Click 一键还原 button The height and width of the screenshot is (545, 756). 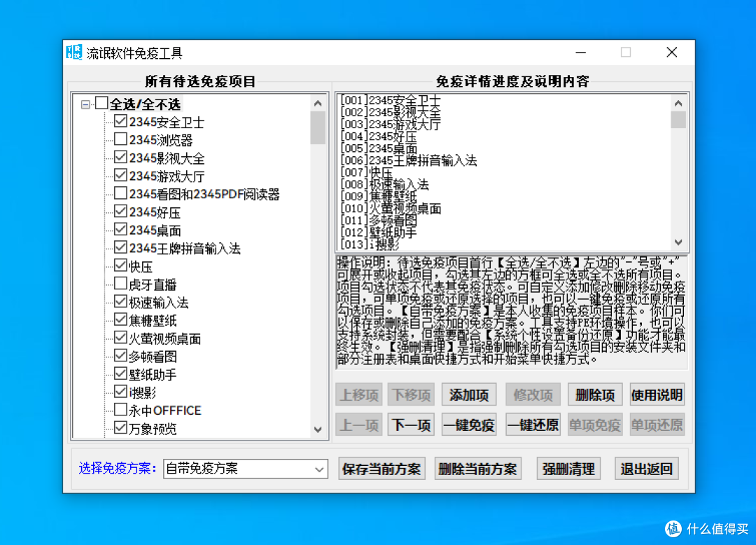point(533,425)
